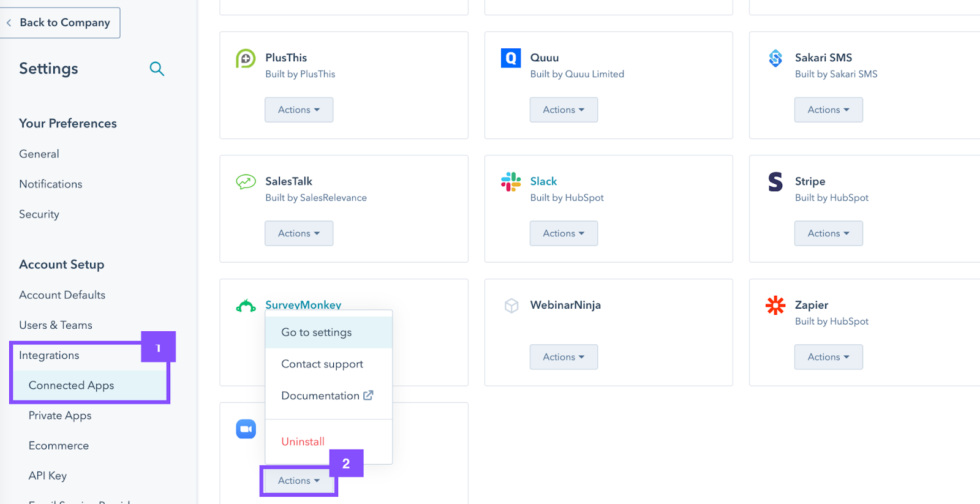Click the SurveyMonkey app name link
The height and width of the screenshot is (504, 980).
303,304
